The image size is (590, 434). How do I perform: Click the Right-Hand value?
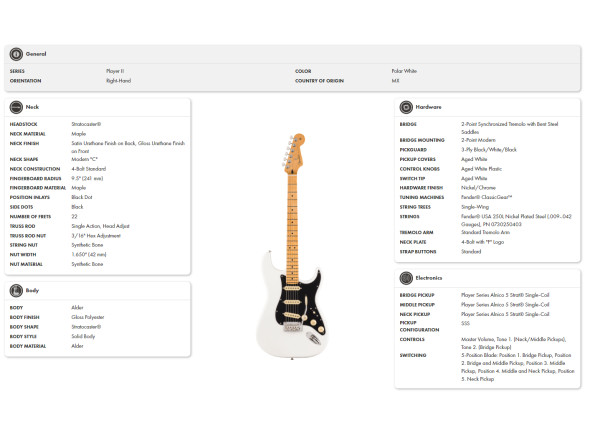pyautogui.click(x=119, y=81)
